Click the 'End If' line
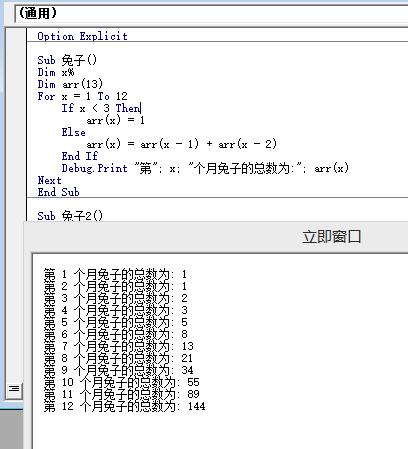The image size is (408, 449). point(79,156)
